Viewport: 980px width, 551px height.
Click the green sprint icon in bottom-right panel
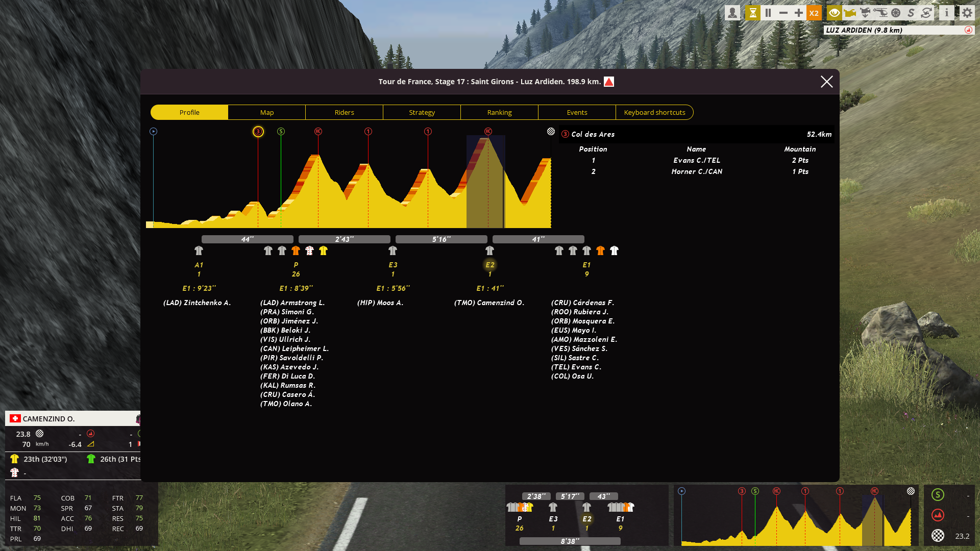(x=938, y=494)
